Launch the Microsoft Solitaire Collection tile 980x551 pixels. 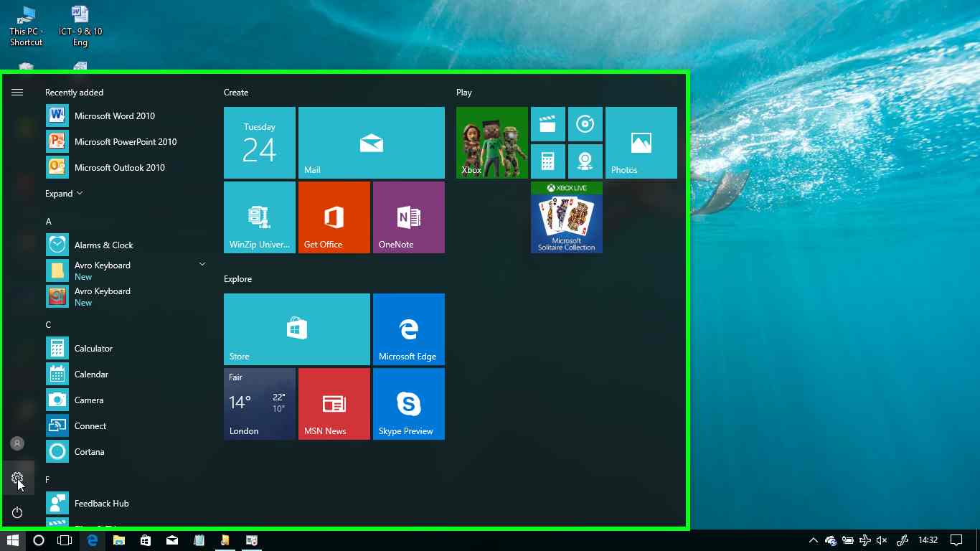[x=567, y=217]
